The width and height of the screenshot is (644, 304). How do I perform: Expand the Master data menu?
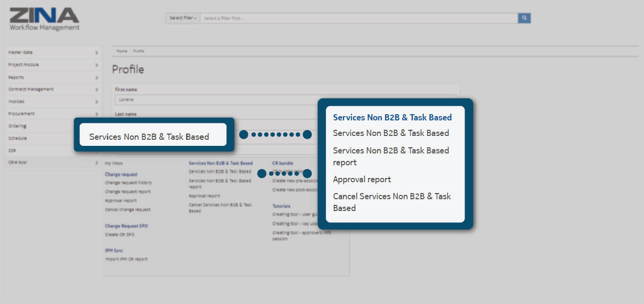53,52
